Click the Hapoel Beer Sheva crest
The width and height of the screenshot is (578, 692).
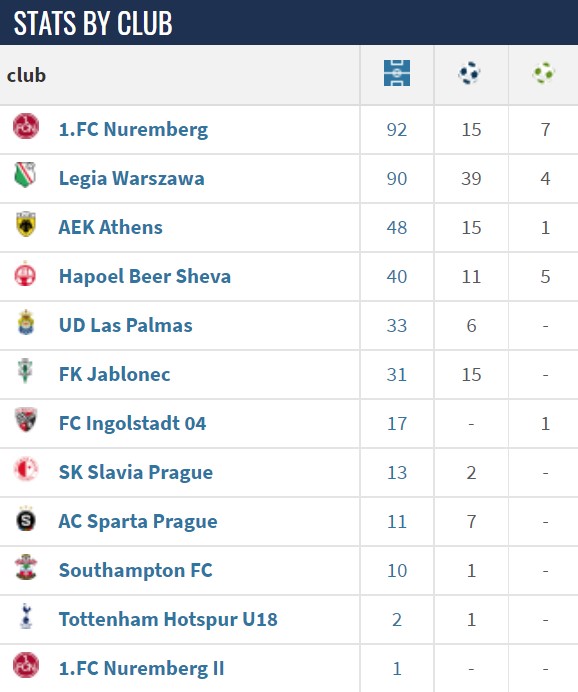coord(25,273)
